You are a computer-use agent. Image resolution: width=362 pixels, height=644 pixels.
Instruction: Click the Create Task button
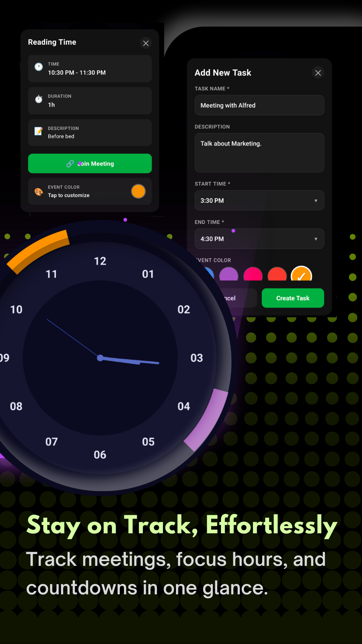(293, 298)
